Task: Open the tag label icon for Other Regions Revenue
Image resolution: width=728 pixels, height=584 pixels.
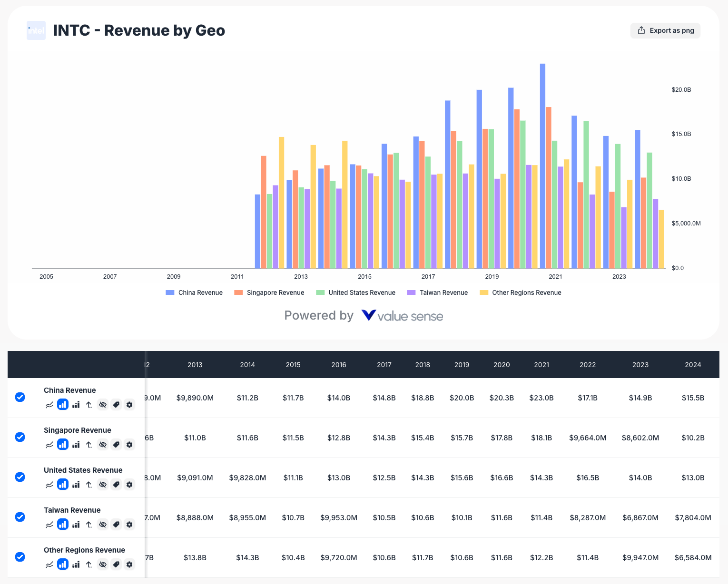Action: coord(116,564)
